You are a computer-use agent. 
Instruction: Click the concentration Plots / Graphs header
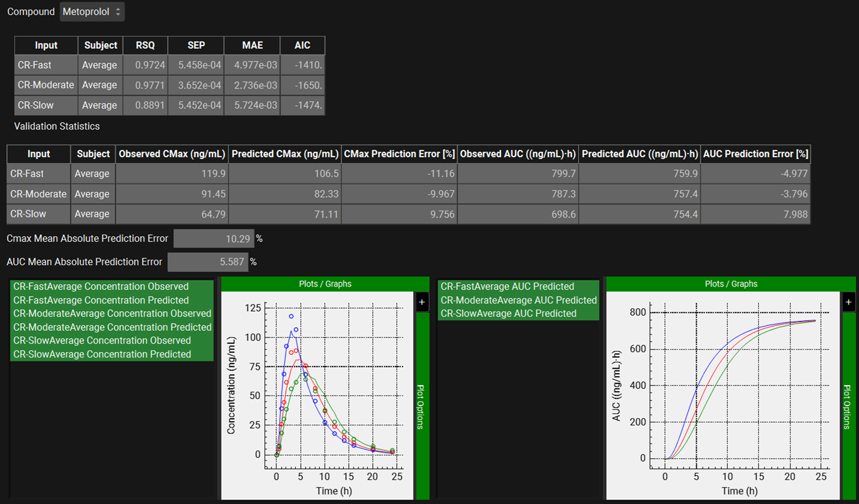coord(325,284)
